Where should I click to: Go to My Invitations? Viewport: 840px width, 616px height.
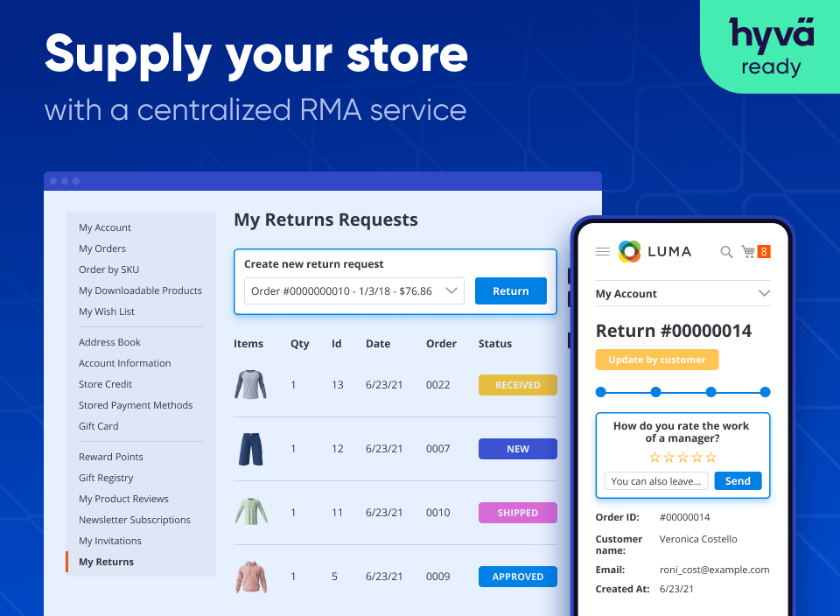coord(110,541)
